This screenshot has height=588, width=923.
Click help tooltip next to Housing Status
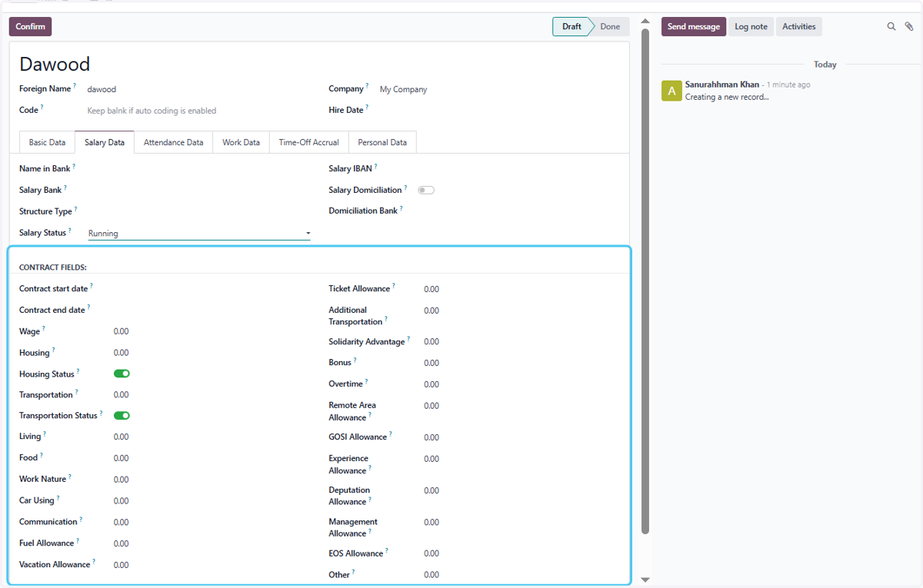click(x=78, y=371)
